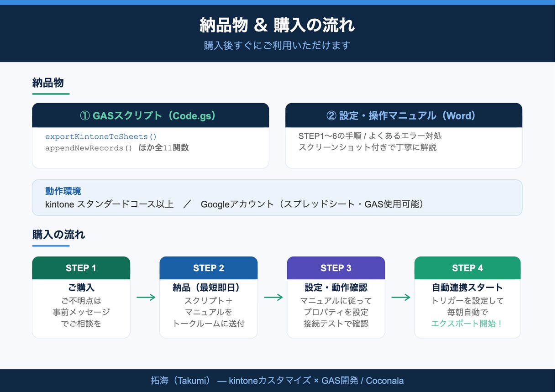Click the subtitle 購入後すぐにご利用いただけます
Image resolution: width=557 pixels, height=392 pixels.
[277, 46]
